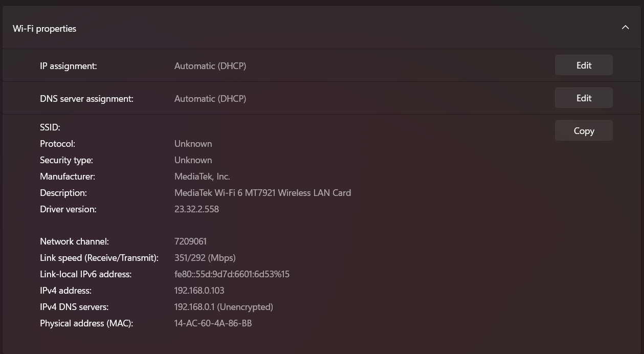This screenshot has height=354, width=644.
Task: Click Edit button for IP assignment
Action: coord(584,65)
